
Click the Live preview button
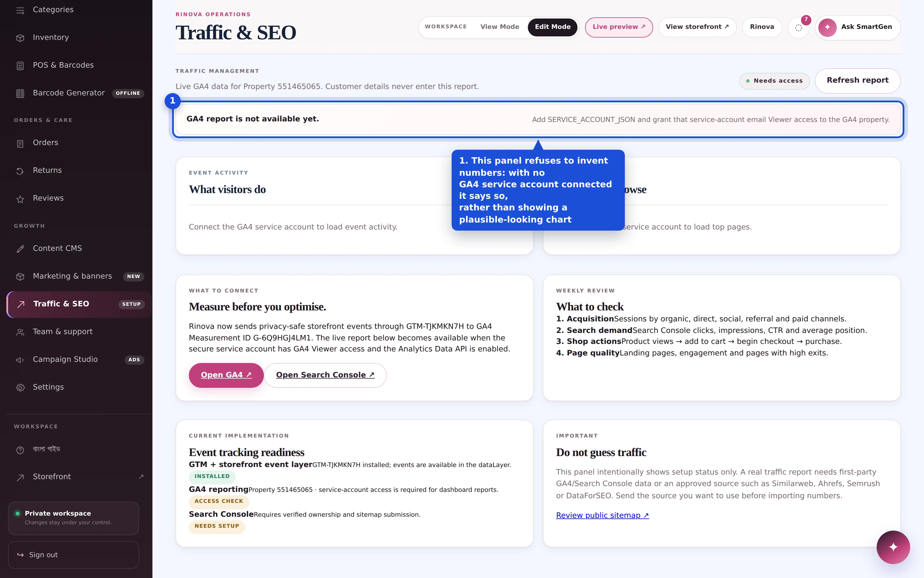619,27
